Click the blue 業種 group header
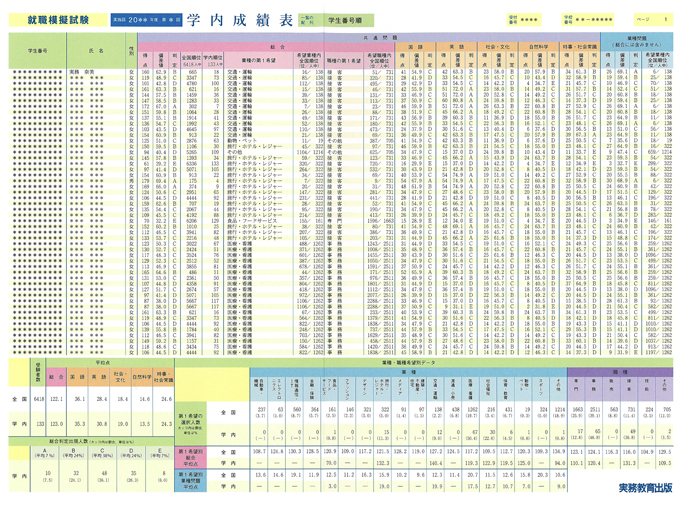Screen dimensions: 680x506 pos(409,372)
